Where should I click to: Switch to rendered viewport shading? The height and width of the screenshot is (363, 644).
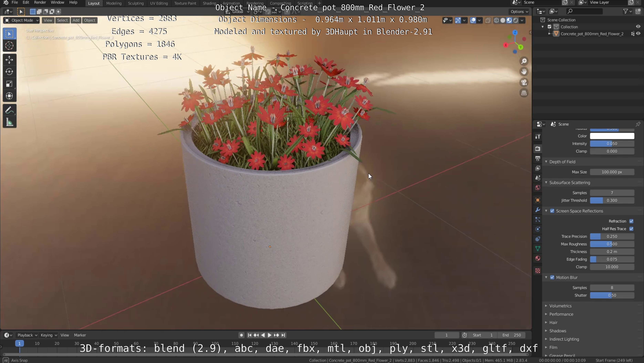pyautogui.click(x=516, y=20)
